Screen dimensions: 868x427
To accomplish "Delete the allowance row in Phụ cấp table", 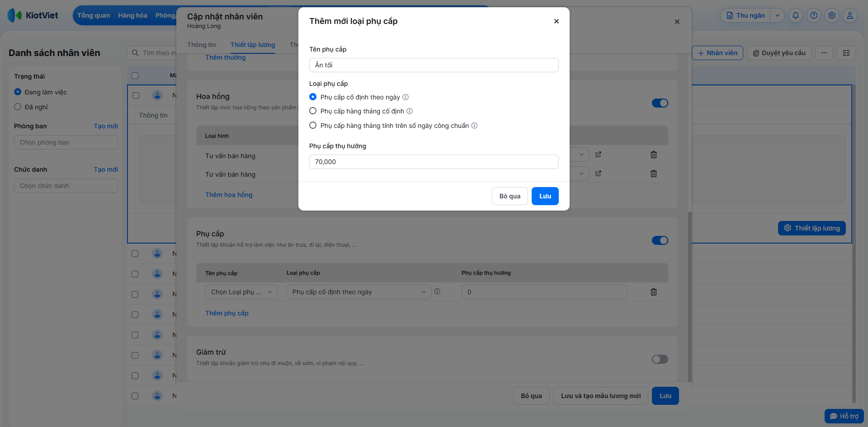I will pyautogui.click(x=654, y=292).
